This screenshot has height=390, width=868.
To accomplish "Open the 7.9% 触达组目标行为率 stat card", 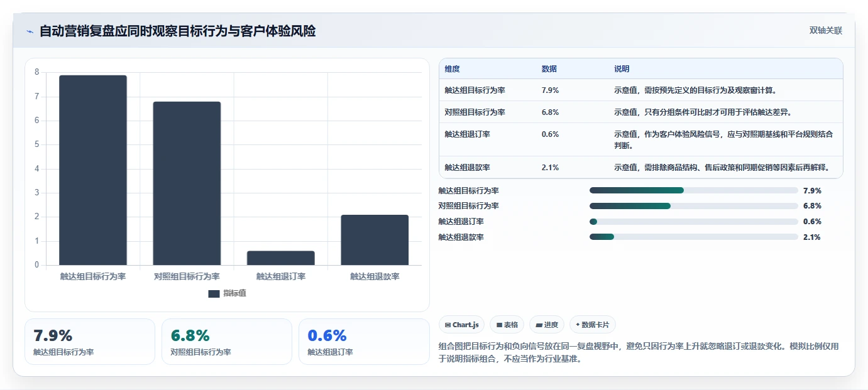I will coord(90,342).
